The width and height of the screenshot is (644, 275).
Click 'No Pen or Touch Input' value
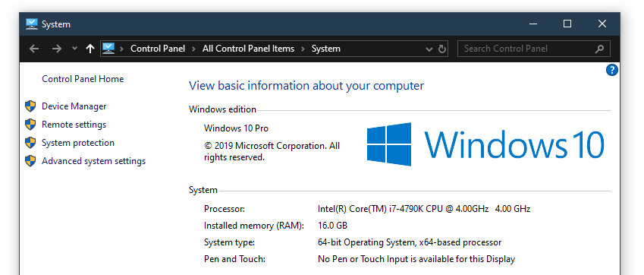416,259
